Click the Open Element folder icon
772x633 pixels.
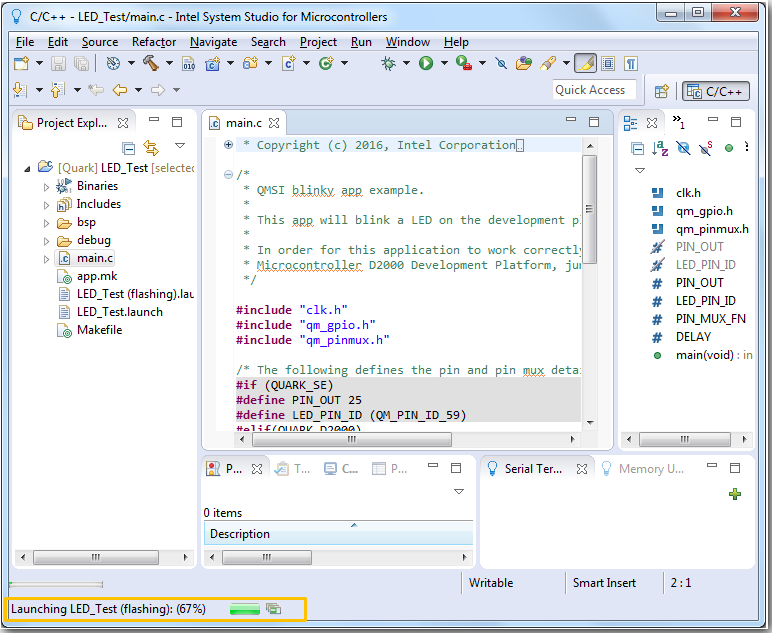(523, 63)
